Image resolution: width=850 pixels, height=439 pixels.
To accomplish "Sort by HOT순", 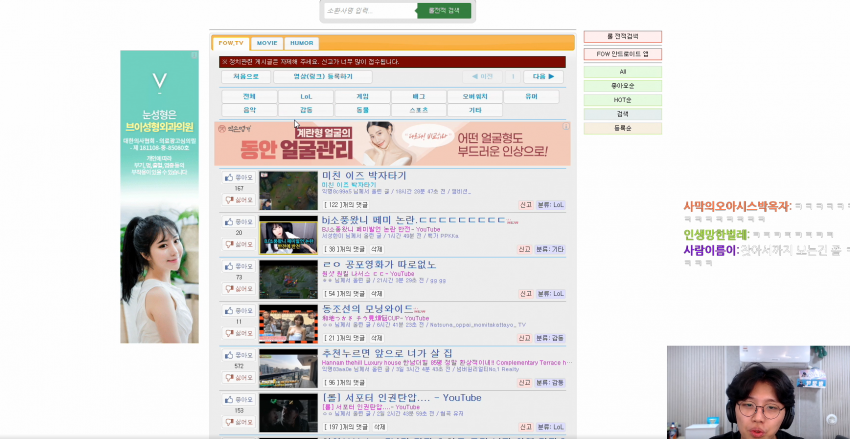I will point(623,100).
